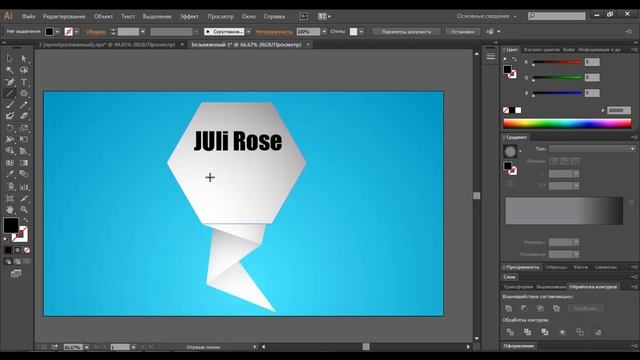The width and height of the screenshot is (640, 360).
Task: Click the Unite pathfinder shape mode icon
Action: pos(509,308)
